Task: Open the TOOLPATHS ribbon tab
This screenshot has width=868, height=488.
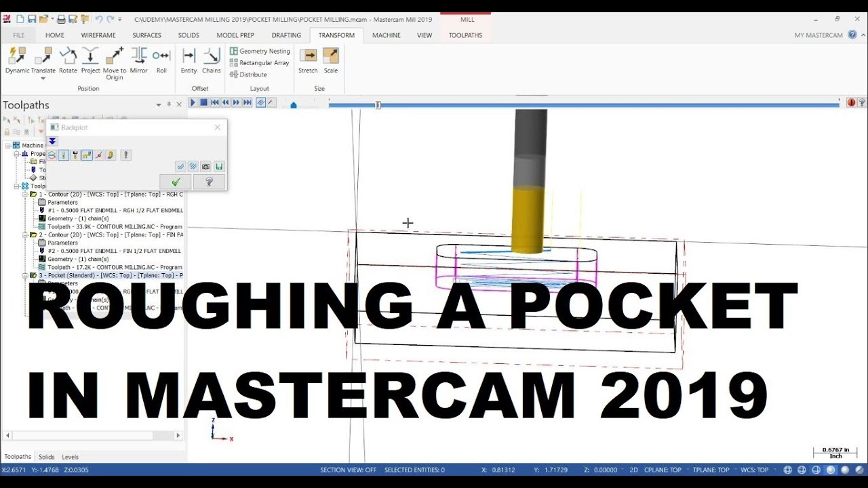Action: tap(465, 35)
